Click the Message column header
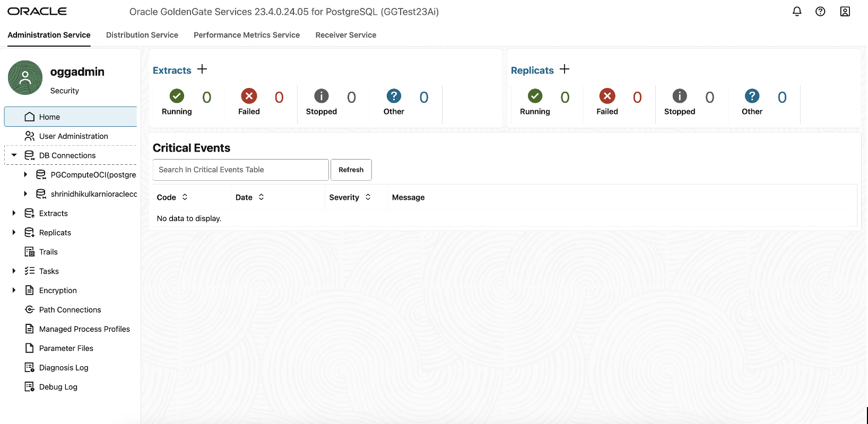The width and height of the screenshot is (868, 424). (409, 197)
